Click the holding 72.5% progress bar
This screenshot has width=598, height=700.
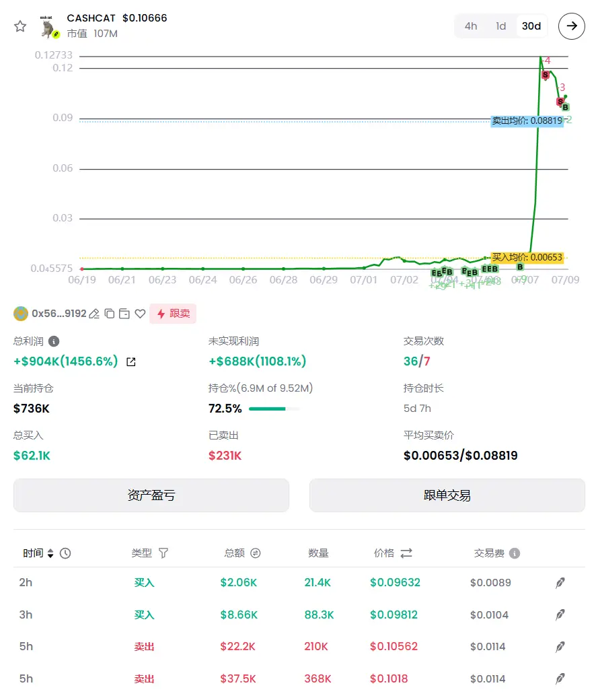(274, 409)
